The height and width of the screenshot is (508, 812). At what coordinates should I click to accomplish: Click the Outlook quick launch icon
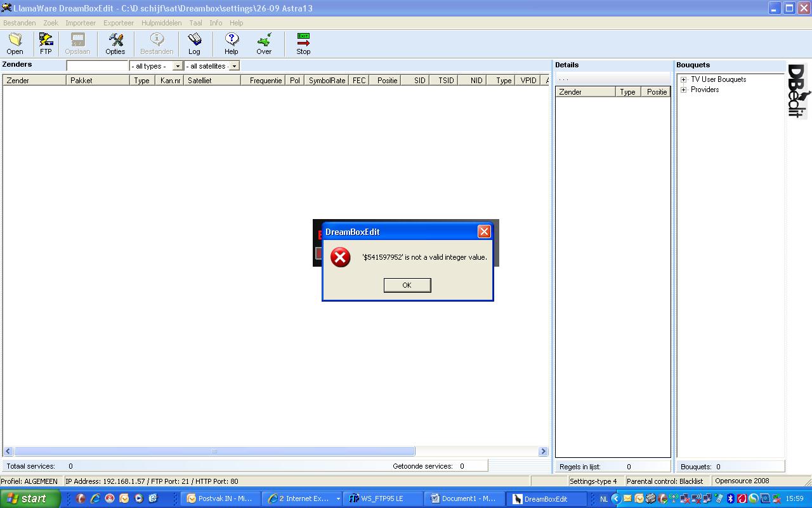124,498
